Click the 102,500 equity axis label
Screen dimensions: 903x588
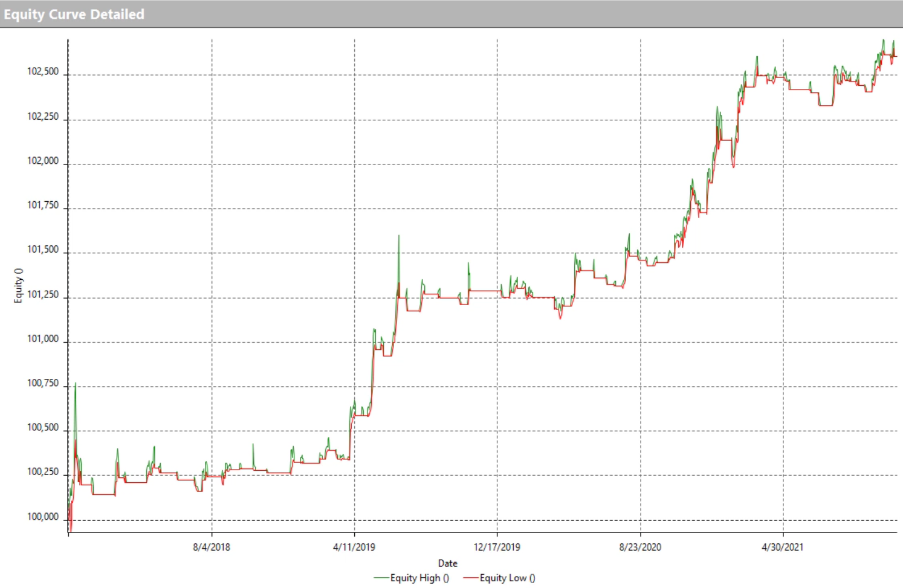43,71
